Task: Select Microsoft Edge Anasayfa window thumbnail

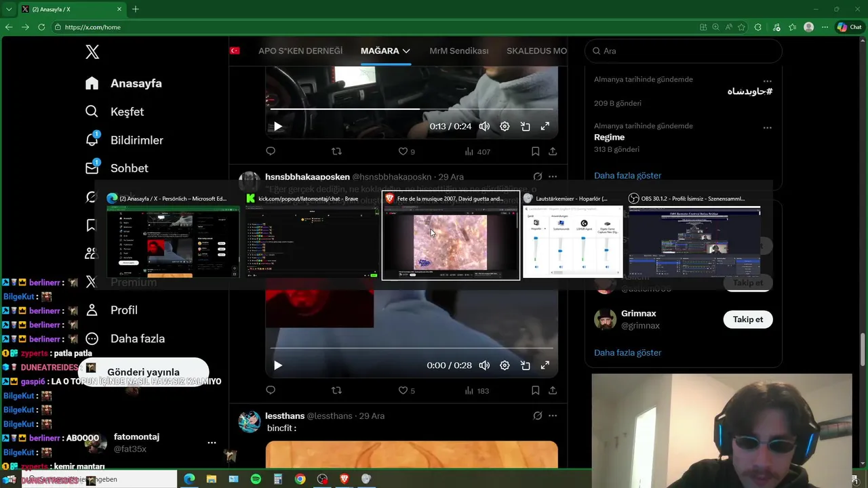Action: [x=173, y=235]
